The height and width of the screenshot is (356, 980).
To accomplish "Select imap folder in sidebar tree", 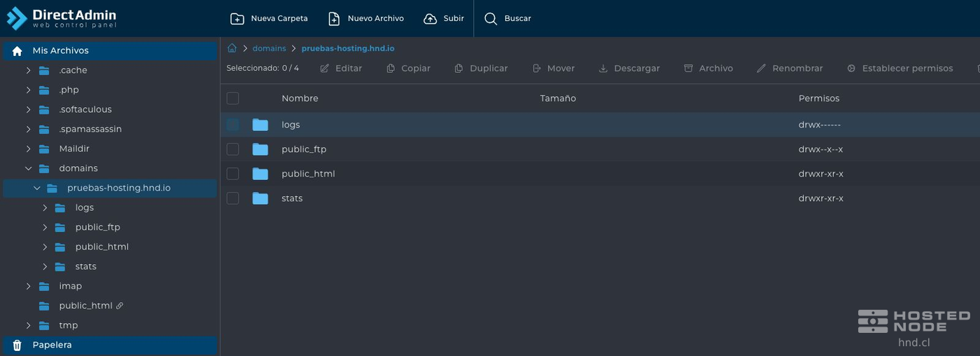I will [x=71, y=287].
